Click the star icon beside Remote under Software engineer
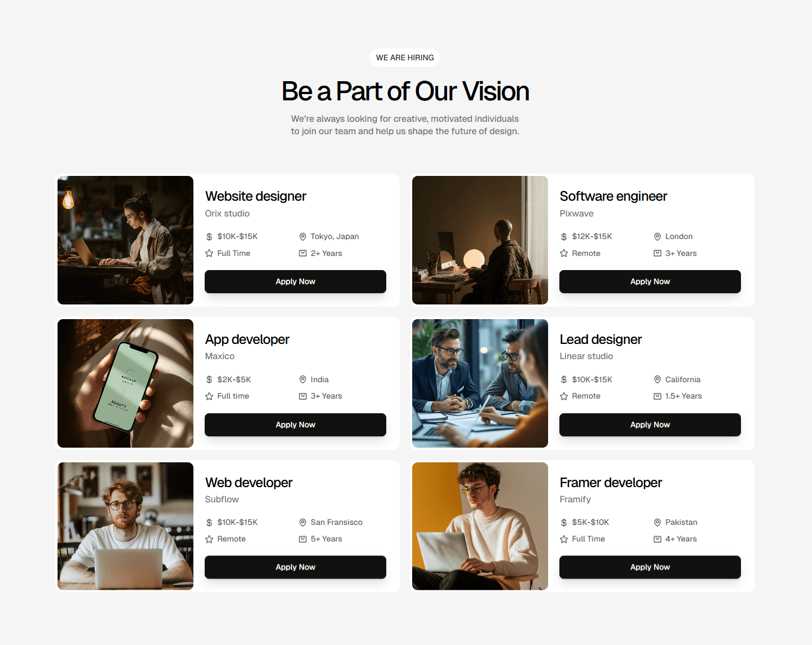Image resolution: width=812 pixels, height=645 pixels. (564, 253)
